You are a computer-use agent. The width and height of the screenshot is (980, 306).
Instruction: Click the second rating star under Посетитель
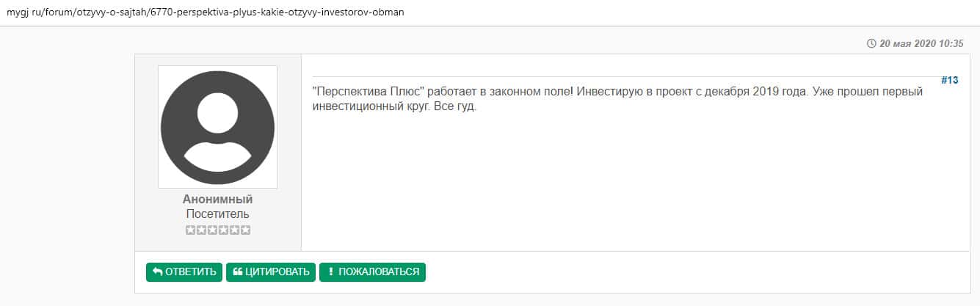pyautogui.click(x=201, y=230)
